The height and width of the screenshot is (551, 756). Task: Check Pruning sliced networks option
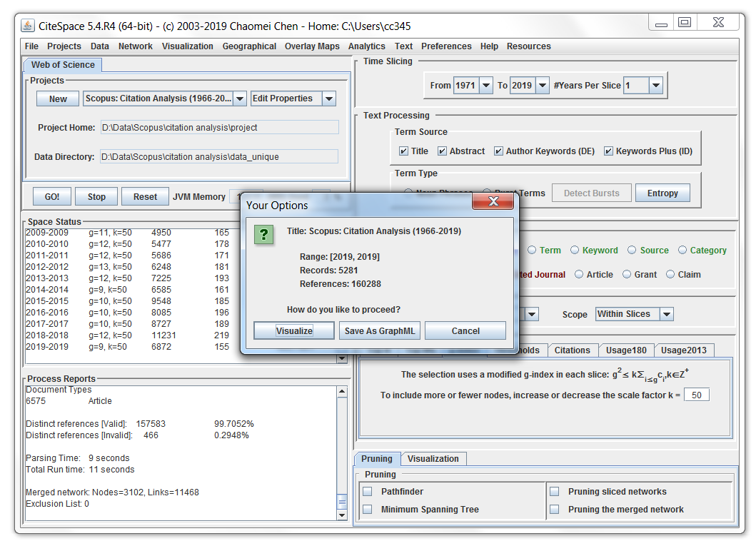(x=555, y=491)
